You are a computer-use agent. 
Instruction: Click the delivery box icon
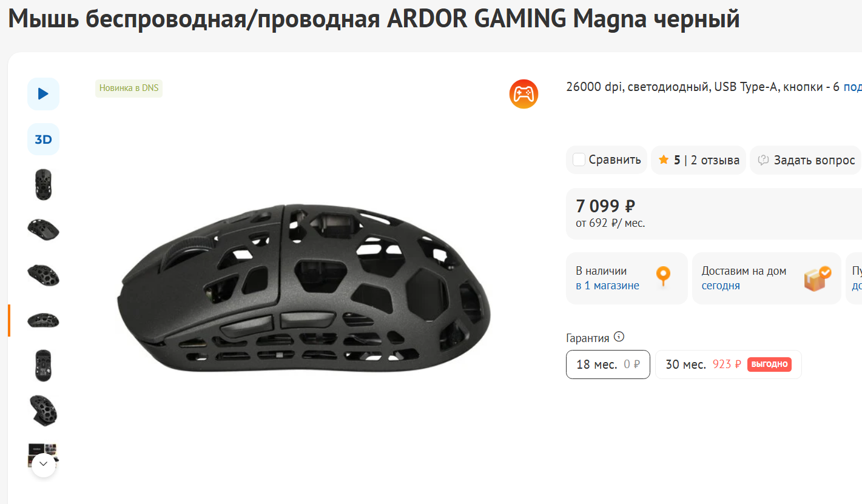817,278
